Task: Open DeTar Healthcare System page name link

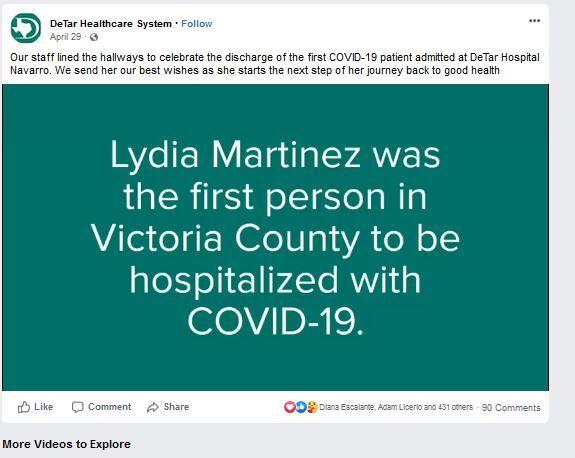Action: pyautogui.click(x=111, y=24)
